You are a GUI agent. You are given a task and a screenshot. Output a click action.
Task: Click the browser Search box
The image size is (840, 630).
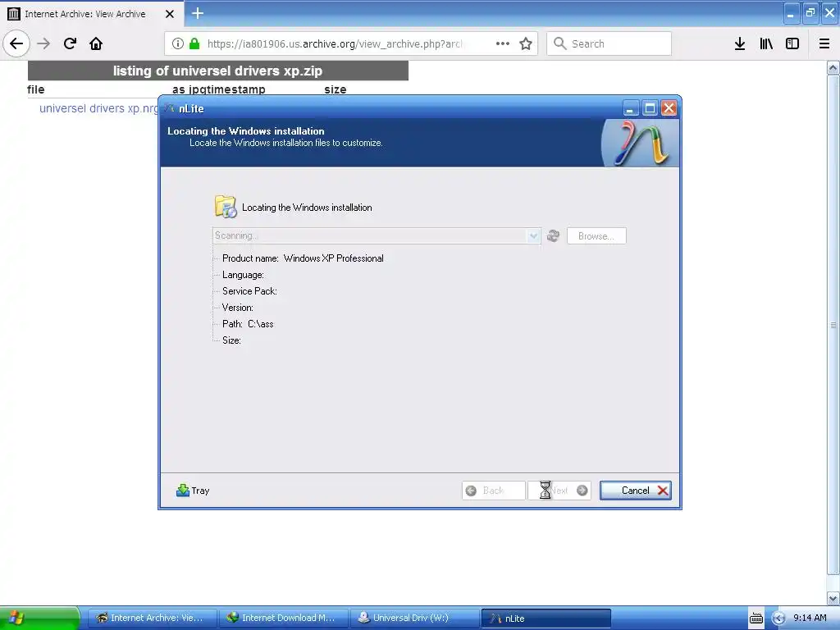pyautogui.click(x=609, y=43)
